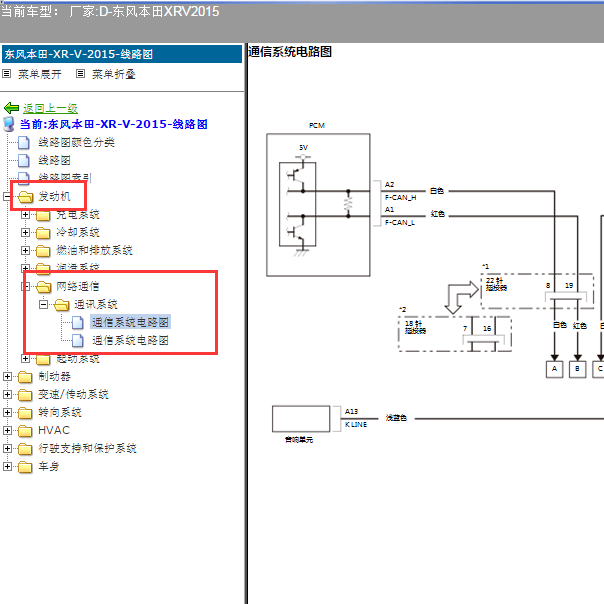Click the 制动器 folder icon
Image resolution: width=604 pixels, height=604 pixels.
click(x=25, y=377)
